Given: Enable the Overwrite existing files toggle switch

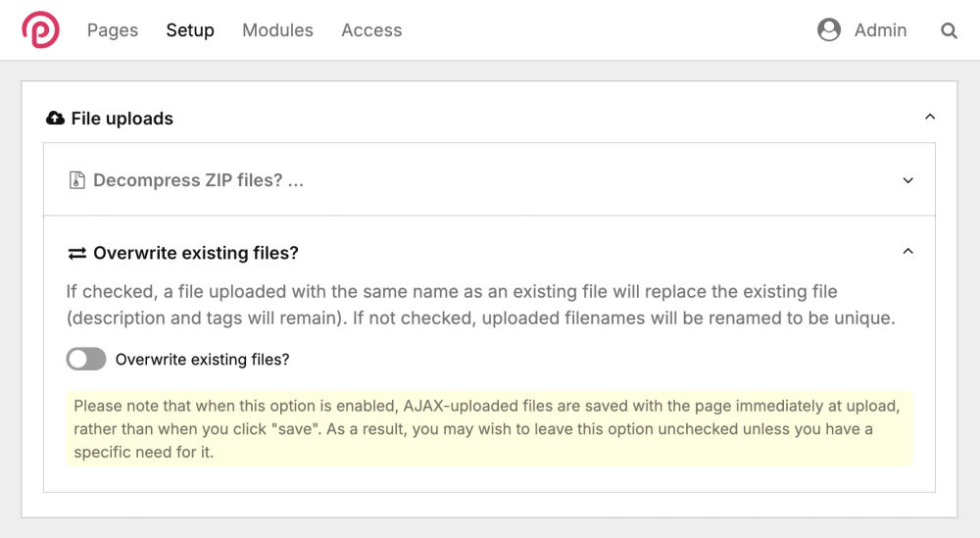Looking at the screenshot, I should pos(86,360).
